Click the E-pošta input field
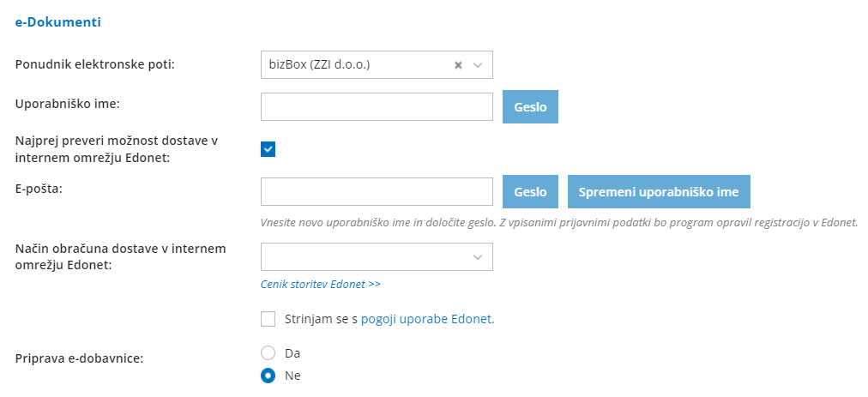868x397 pixels. click(377, 192)
